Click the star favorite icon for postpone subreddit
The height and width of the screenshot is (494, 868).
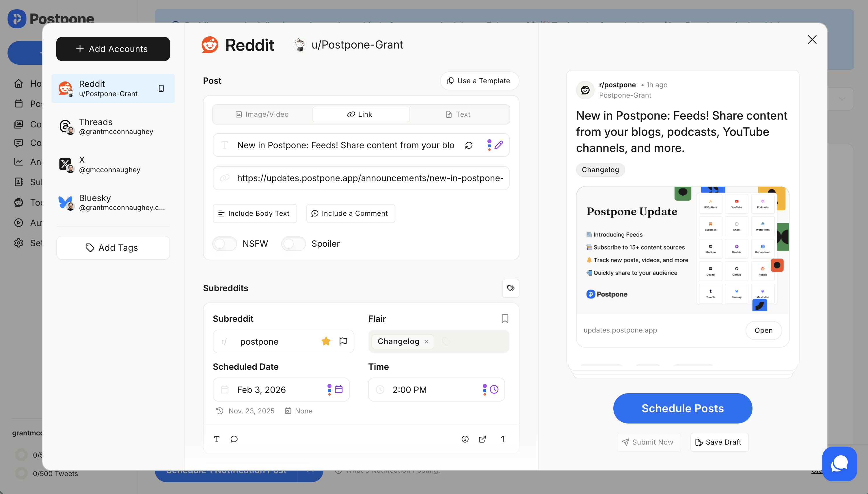pos(326,341)
